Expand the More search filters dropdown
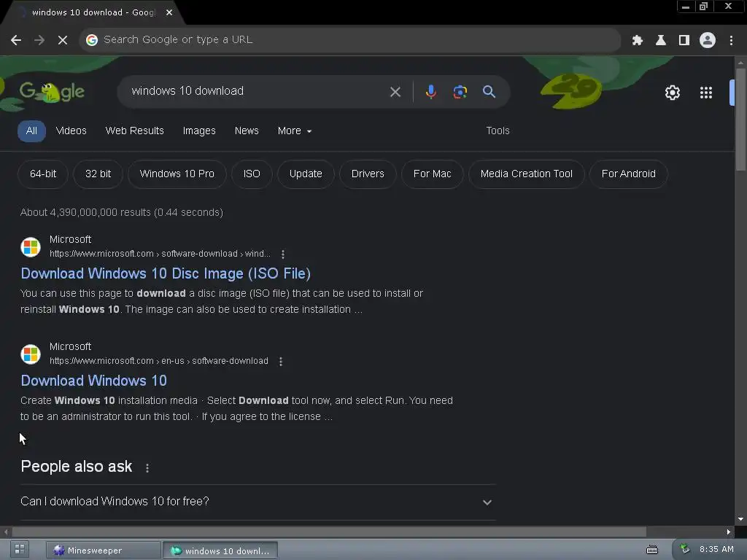The width and height of the screenshot is (747, 560). click(295, 131)
